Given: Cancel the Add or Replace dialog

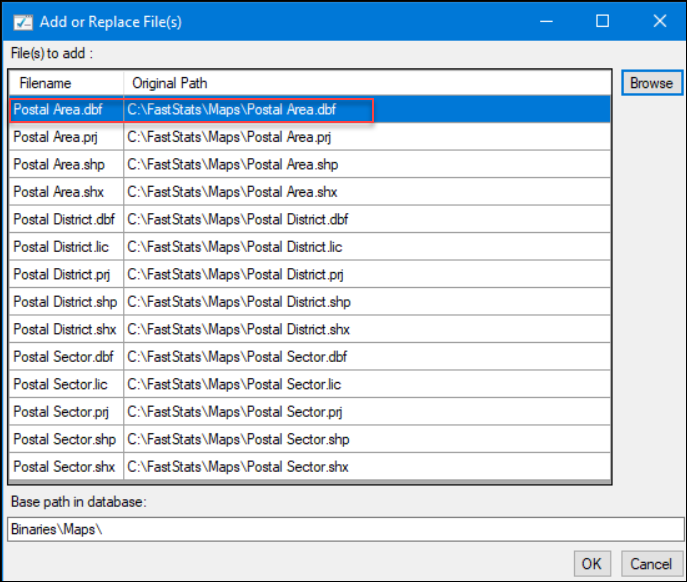Looking at the screenshot, I should click(x=651, y=564).
